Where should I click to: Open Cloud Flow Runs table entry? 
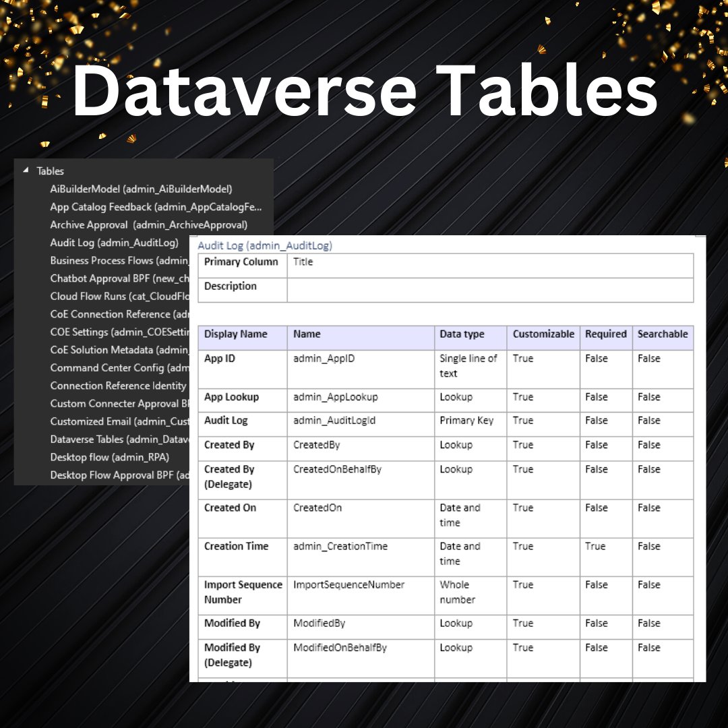coord(120,296)
